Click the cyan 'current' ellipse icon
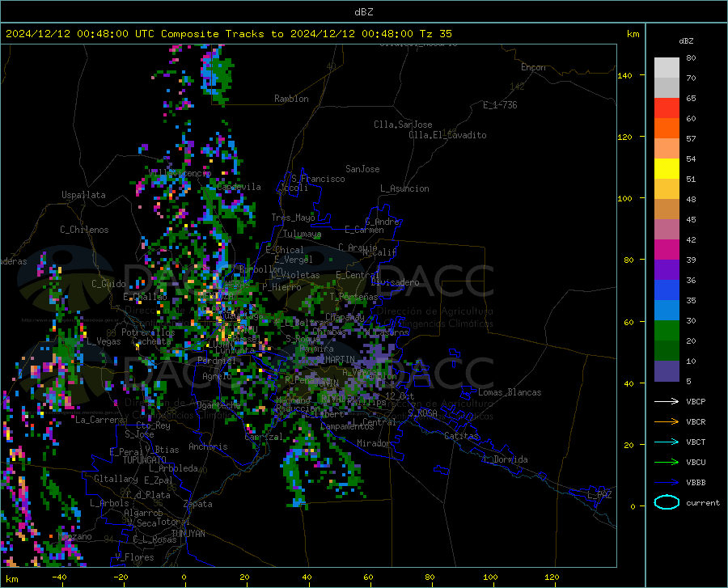The height and width of the screenshot is (588, 728). [667, 502]
